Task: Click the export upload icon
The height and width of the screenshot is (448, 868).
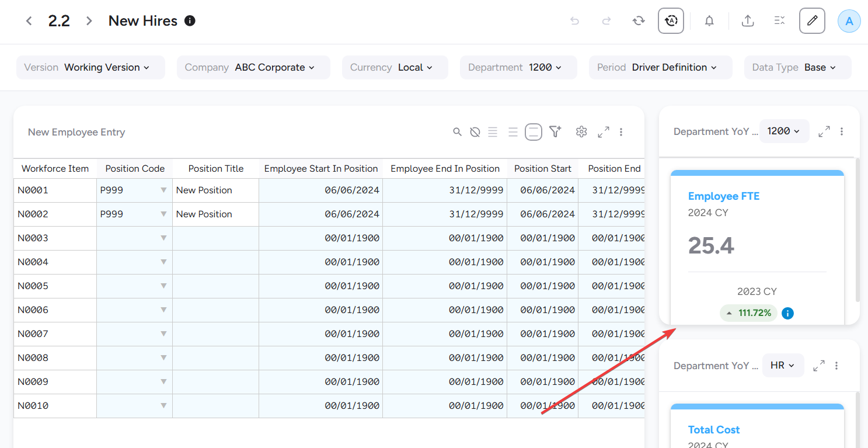Action: 747,21
